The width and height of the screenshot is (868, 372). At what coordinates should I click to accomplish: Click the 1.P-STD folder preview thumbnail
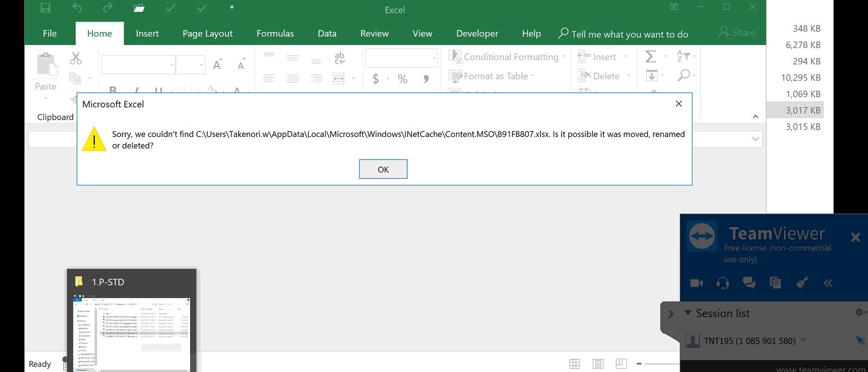pyautogui.click(x=133, y=321)
